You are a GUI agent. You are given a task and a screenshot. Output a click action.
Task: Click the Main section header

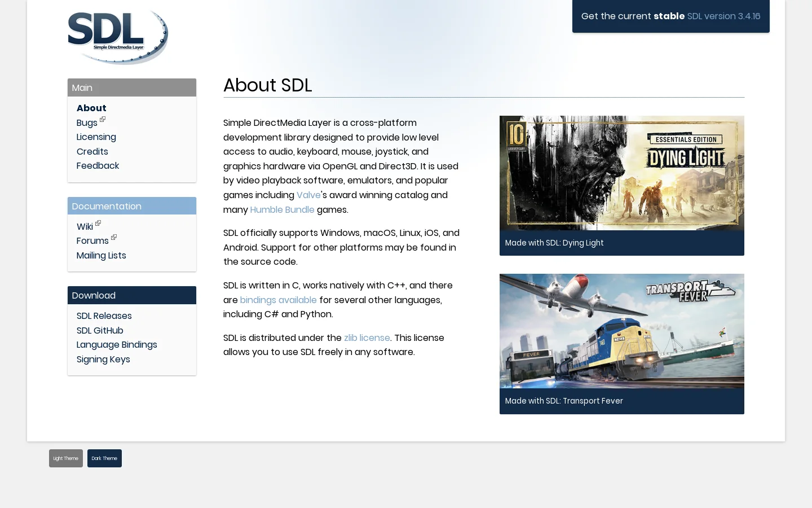pos(132,87)
